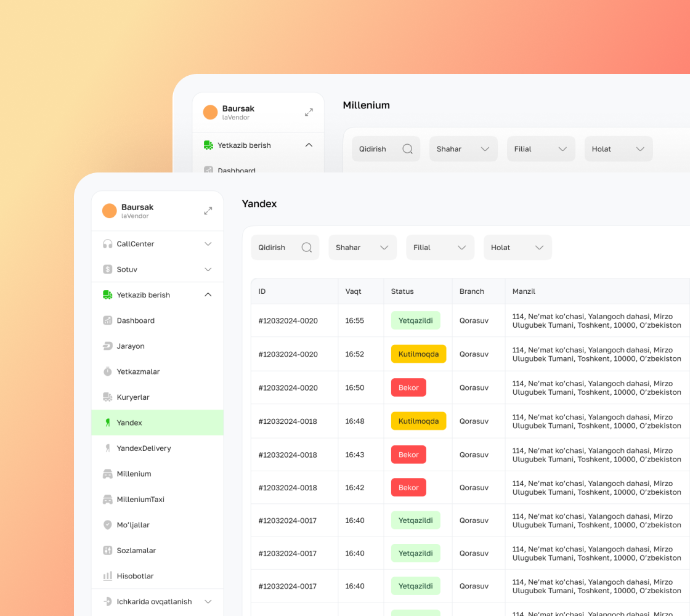Expand the Sotuv section
The height and width of the screenshot is (616, 690).
click(208, 269)
